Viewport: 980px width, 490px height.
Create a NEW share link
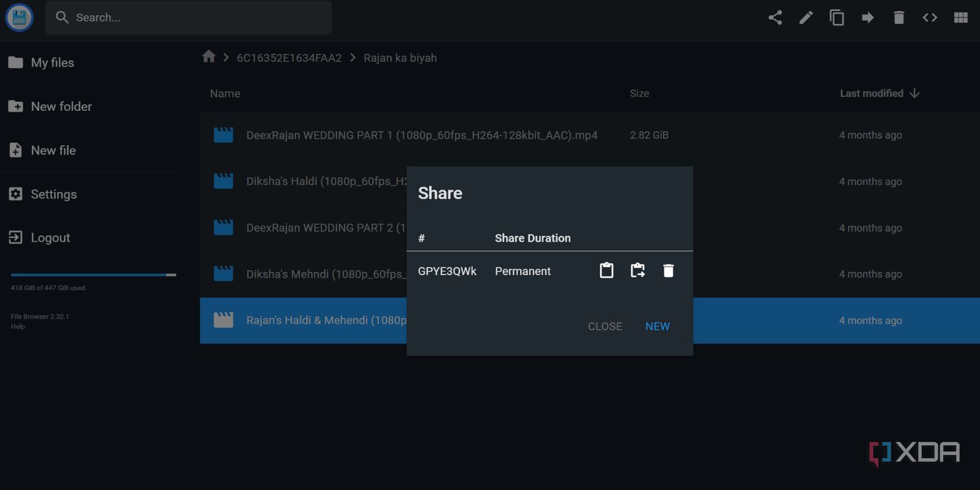tap(657, 326)
